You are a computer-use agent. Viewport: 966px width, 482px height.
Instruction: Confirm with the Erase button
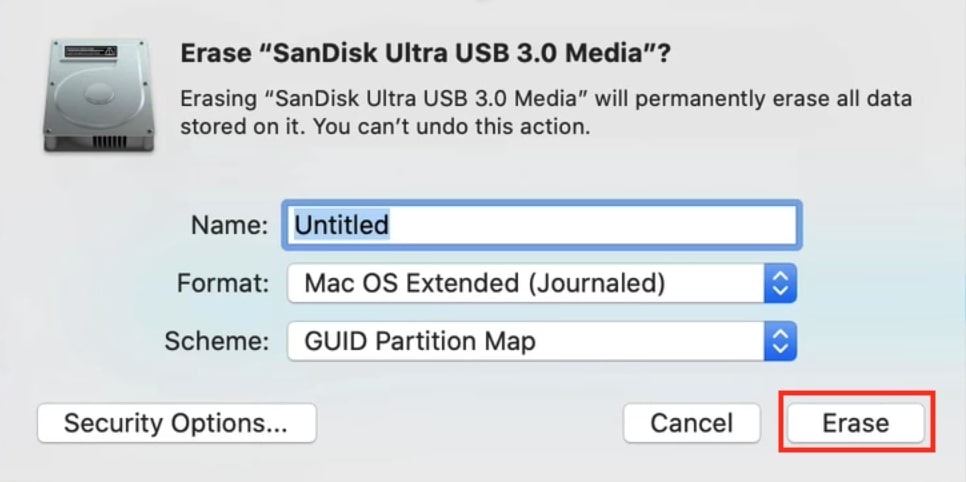pos(856,423)
